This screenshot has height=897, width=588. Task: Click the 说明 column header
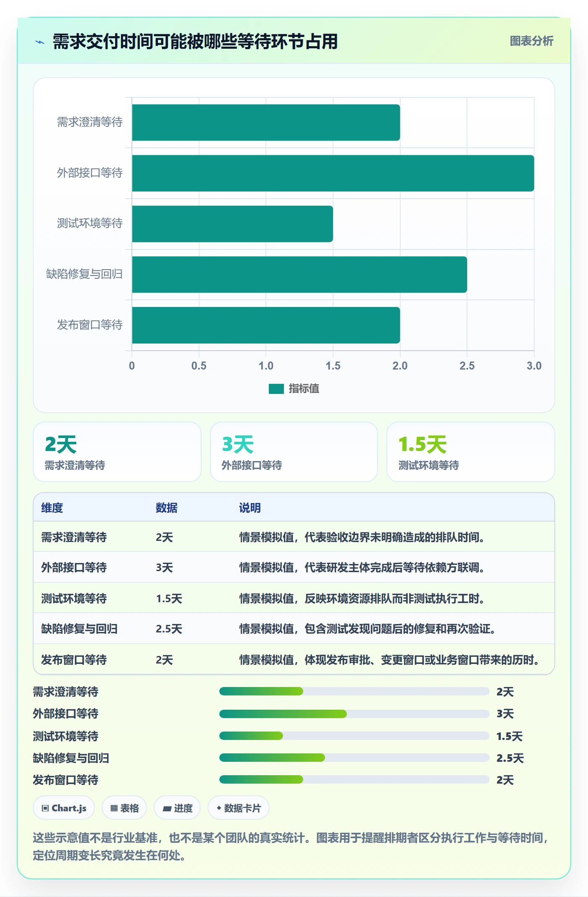(x=250, y=508)
